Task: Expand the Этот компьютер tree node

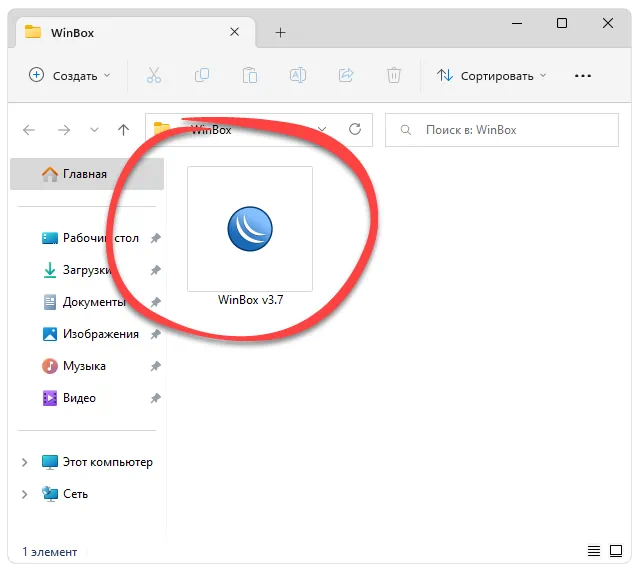Action: 24,462
